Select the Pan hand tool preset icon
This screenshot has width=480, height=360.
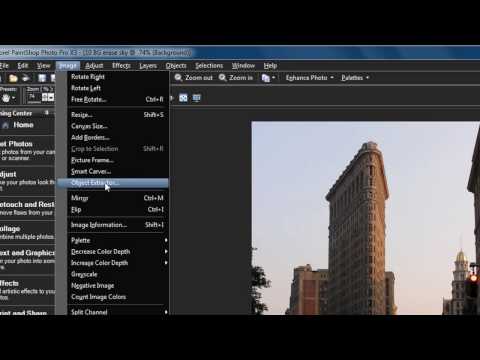[6, 98]
